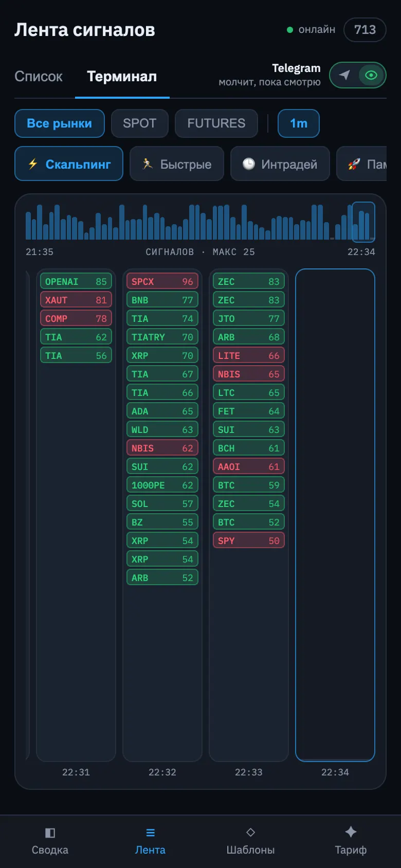Open the Сводка tab icon
401x868 pixels.
pos(50,833)
